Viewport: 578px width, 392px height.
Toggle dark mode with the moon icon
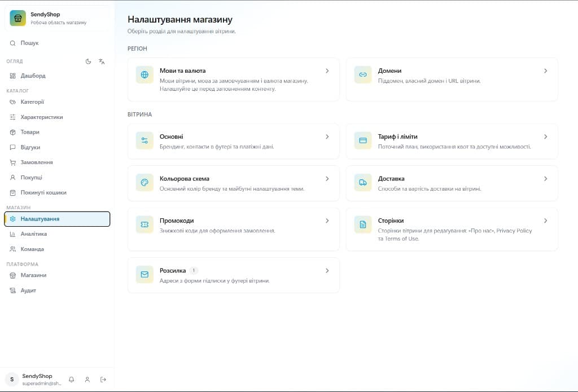(x=88, y=61)
